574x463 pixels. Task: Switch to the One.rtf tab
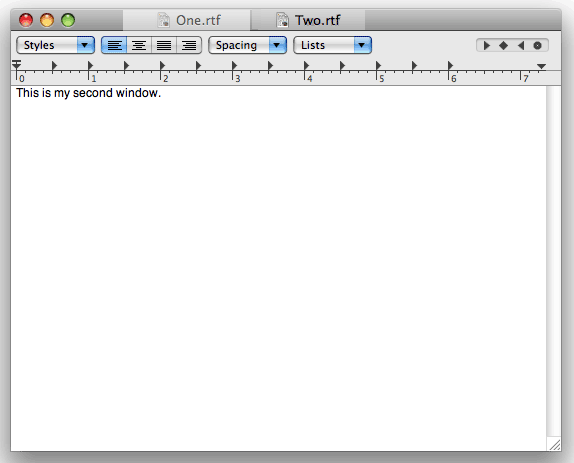click(187, 20)
